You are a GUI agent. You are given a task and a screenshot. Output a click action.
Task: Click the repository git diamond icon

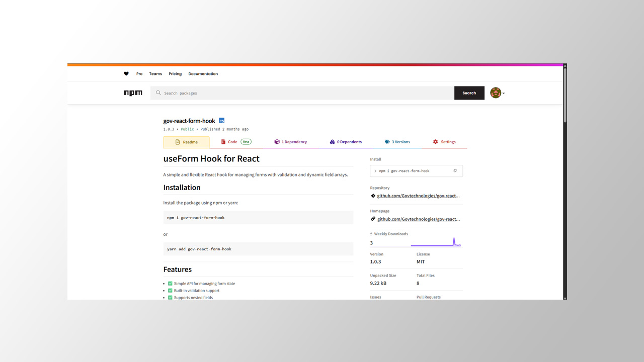(x=373, y=196)
